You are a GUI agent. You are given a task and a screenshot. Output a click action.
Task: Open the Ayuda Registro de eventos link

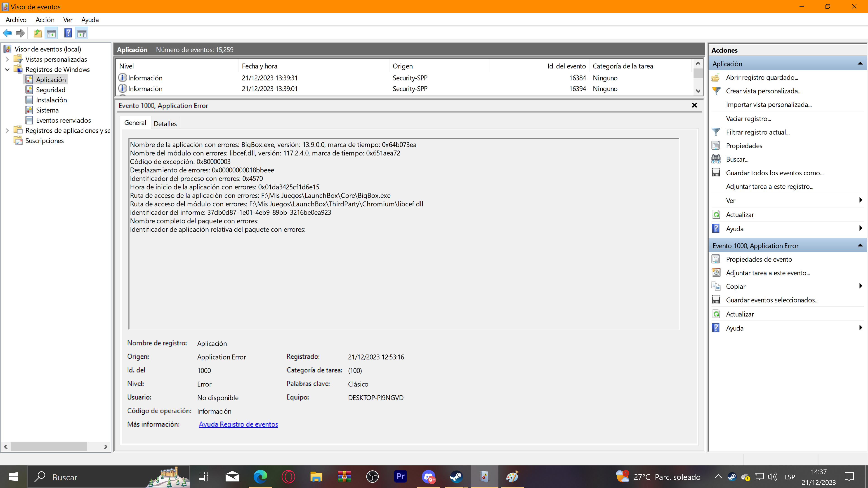click(238, 424)
